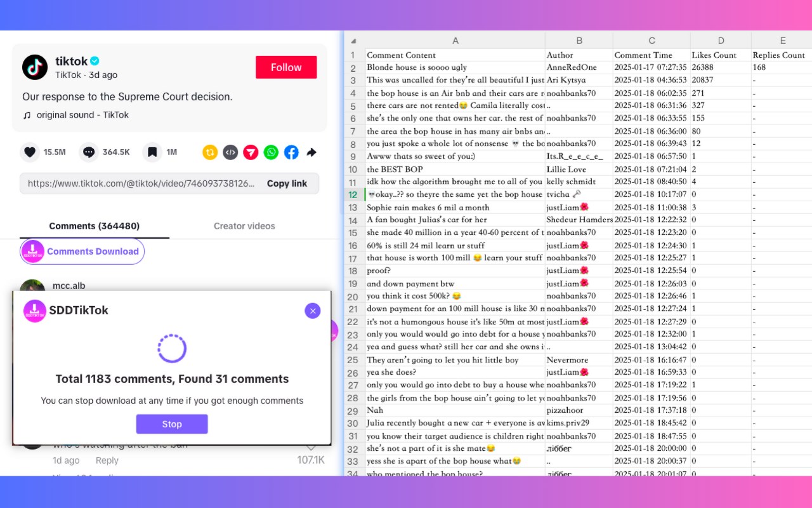Image resolution: width=812 pixels, height=508 pixels.
Task: Click the 'Replies Count' header cell
Action: [782, 55]
